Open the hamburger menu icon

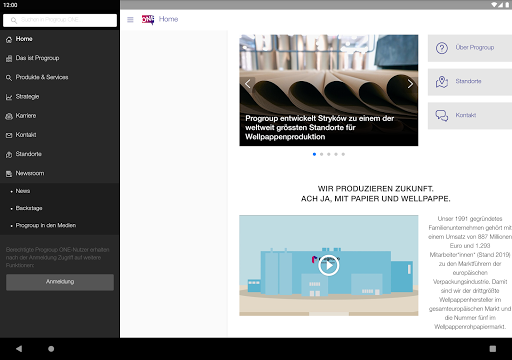130,20
